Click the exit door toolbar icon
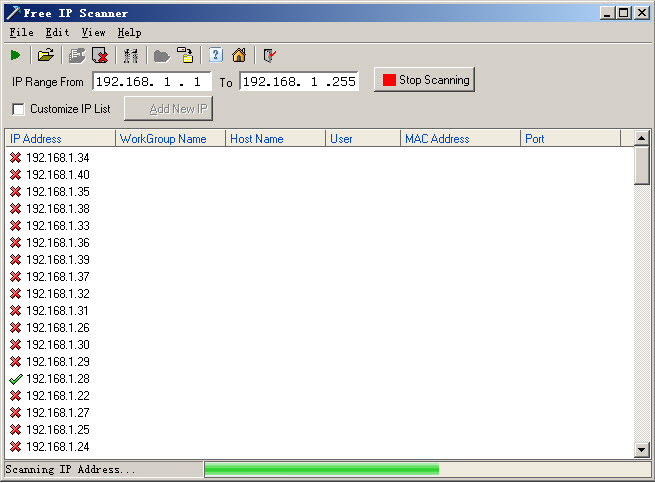Viewport: 655px width, 483px height. [269, 55]
